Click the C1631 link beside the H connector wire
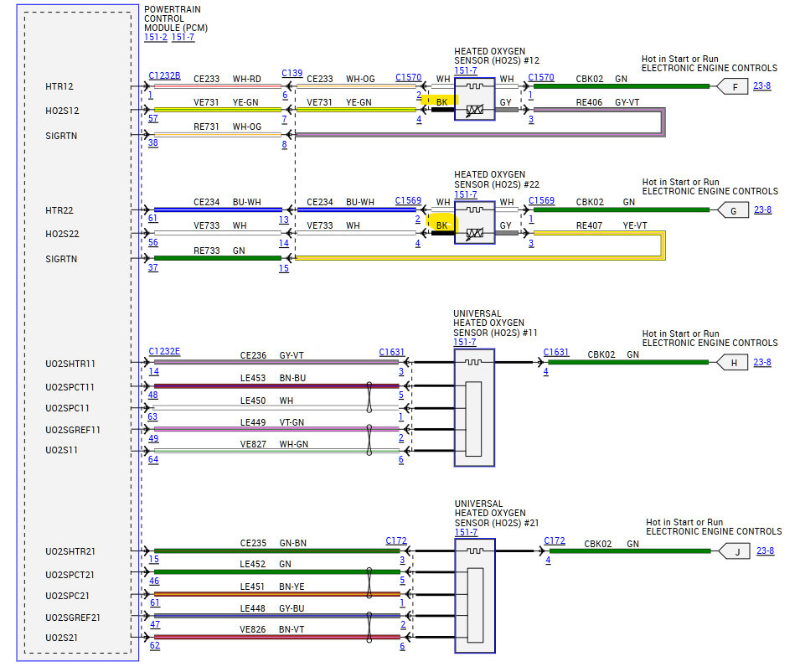 click(556, 352)
